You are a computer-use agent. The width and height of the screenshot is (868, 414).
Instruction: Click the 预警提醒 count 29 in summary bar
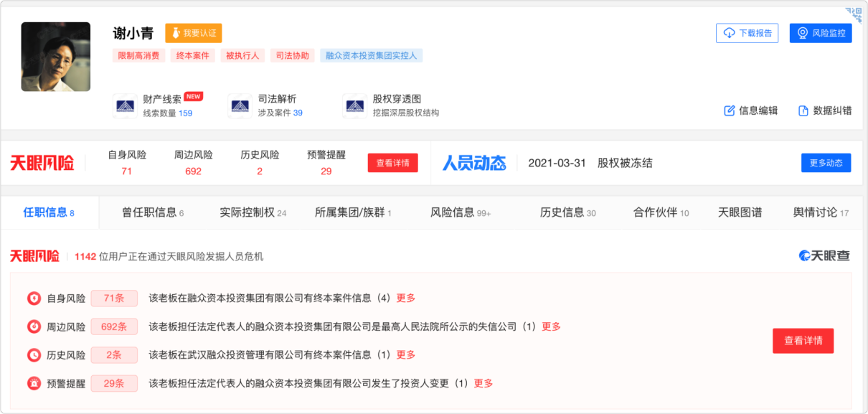[326, 171]
